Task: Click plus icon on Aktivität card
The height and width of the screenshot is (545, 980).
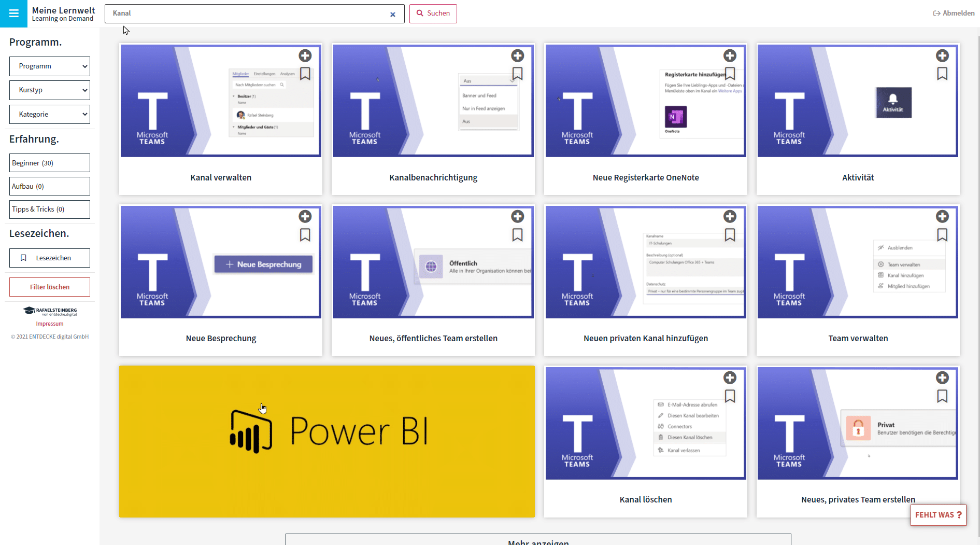Action: pyautogui.click(x=942, y=55)
